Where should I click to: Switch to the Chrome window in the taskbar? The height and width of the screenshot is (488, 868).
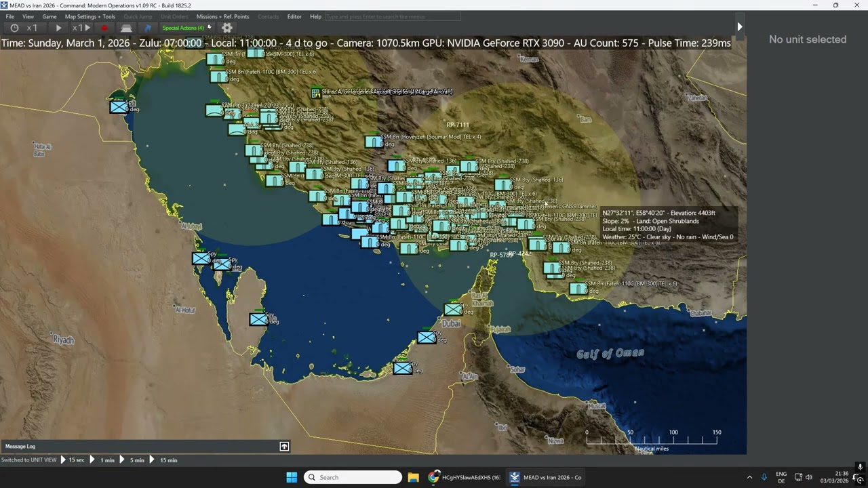(465, 477)
